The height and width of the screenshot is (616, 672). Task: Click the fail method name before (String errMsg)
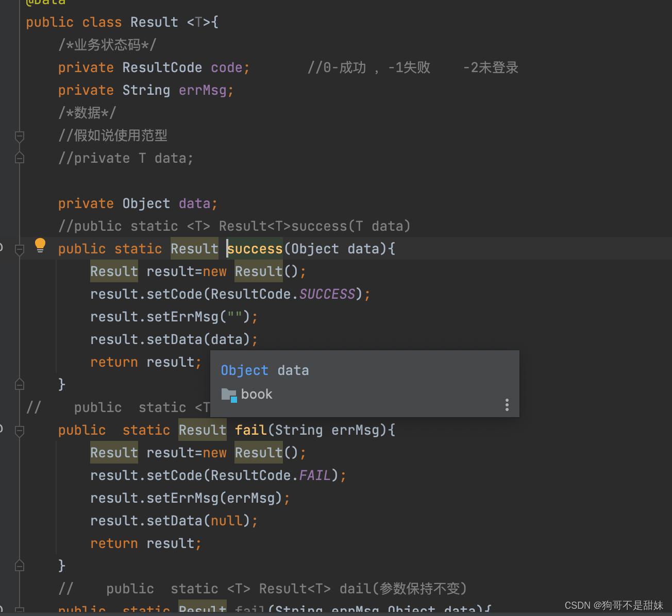251,430
